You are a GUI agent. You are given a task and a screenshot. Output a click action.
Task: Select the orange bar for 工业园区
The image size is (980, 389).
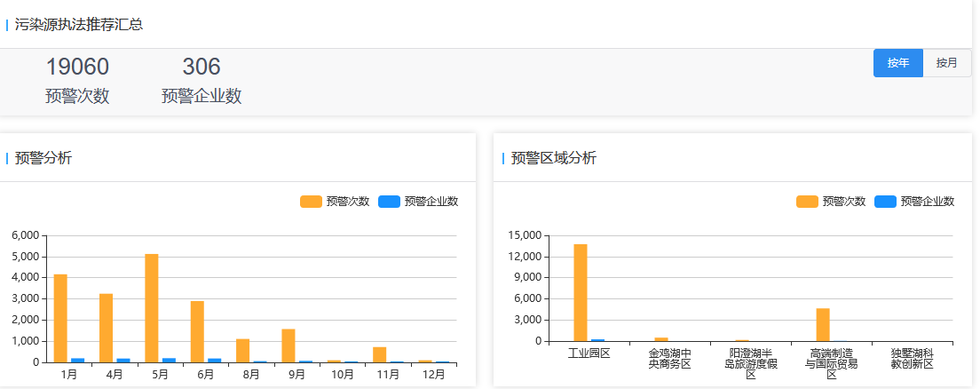point(581,292)
